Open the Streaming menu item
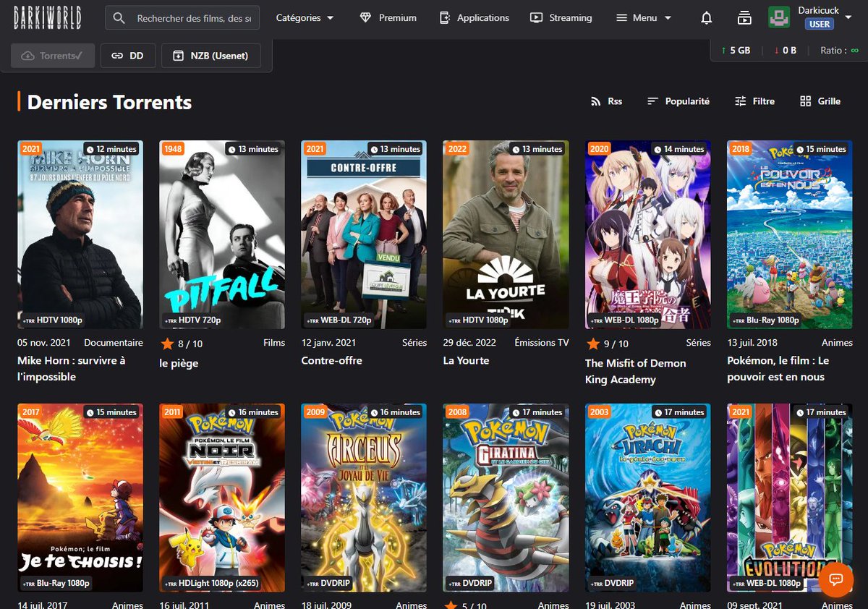This screenshot has width=868, height=609. pos(561,17)
